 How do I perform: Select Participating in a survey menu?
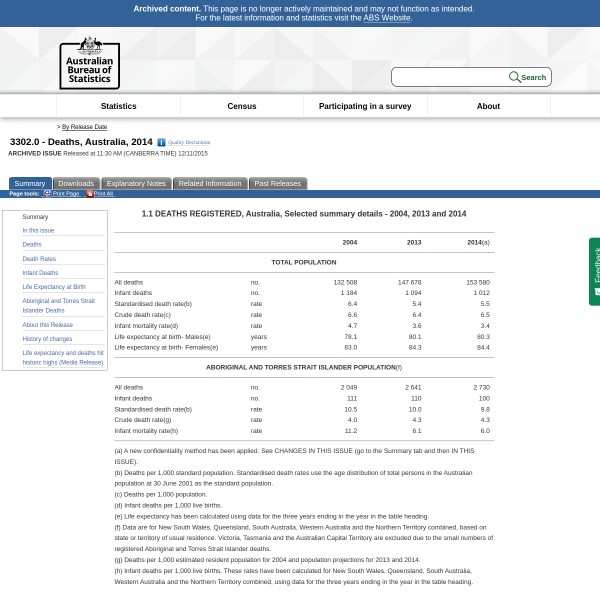click(x=365, y=106)
